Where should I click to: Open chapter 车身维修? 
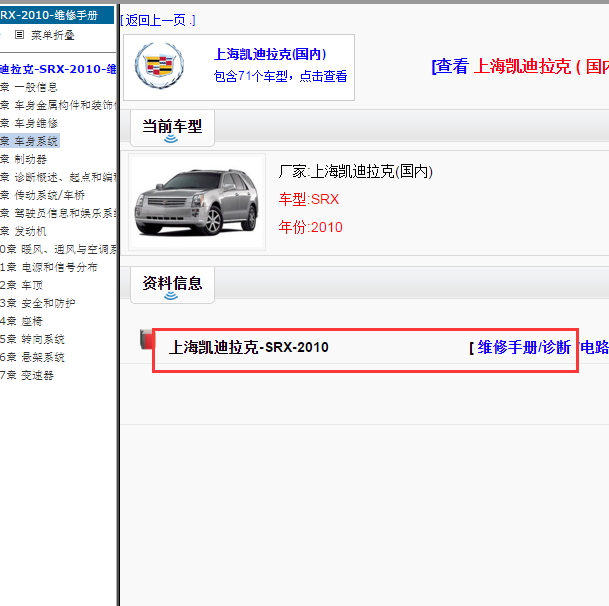(29, 123)
